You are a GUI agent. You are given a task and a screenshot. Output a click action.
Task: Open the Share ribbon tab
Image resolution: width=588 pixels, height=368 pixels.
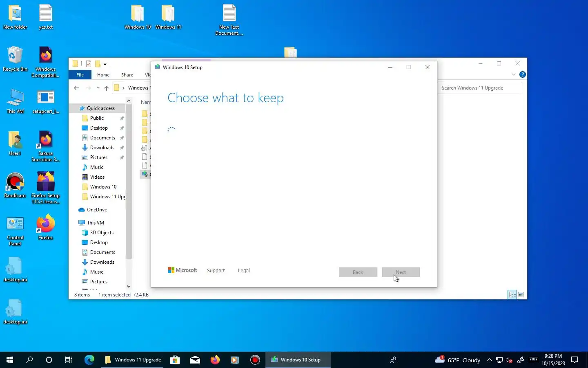point(127,75)
